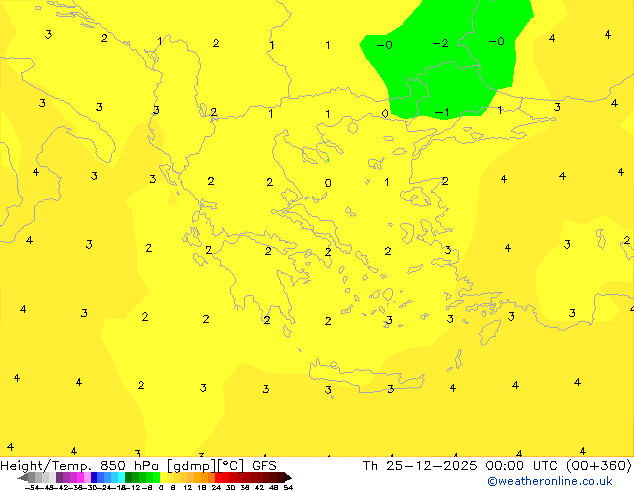Click the Crete island outline on the map
634x490 pixels.
[366, 376]
